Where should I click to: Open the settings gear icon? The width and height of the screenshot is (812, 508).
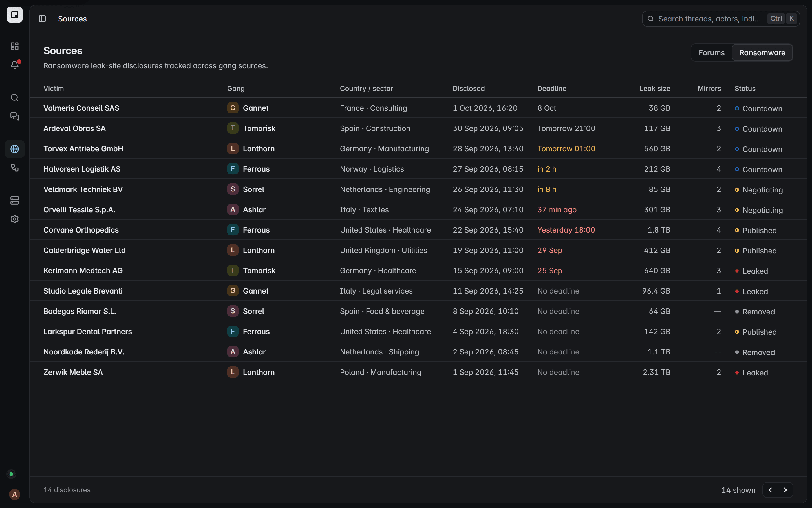click(x=14, y=219)
